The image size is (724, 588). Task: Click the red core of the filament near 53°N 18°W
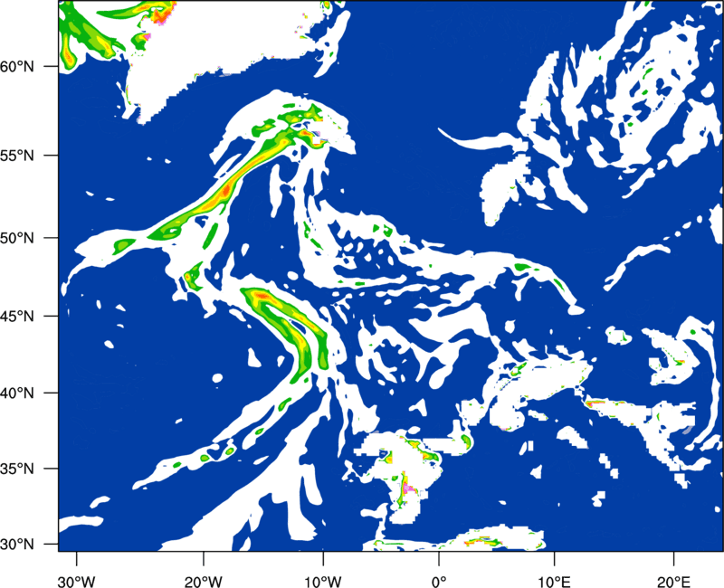(x=225, y=190)
